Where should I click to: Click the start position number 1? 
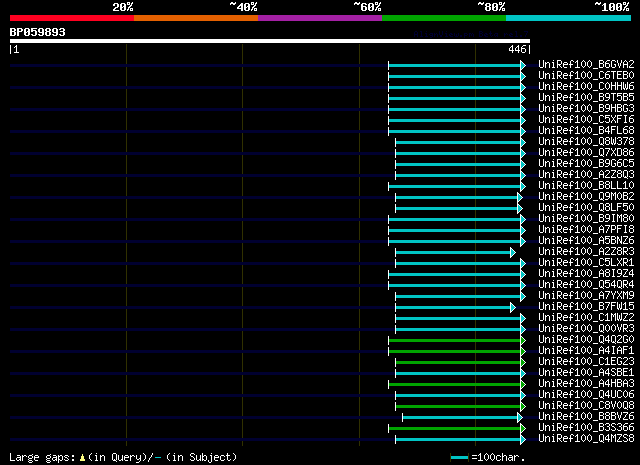(16, 49)
